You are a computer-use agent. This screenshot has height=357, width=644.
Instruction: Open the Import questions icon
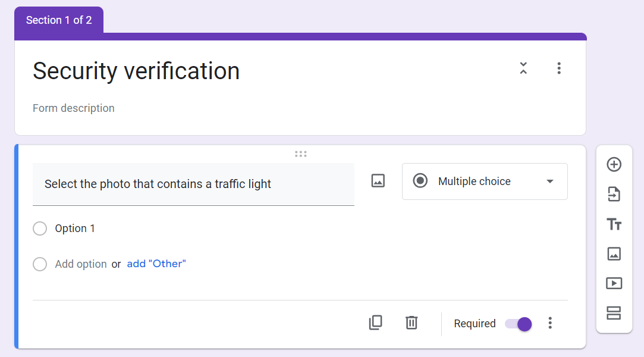[x=614, y=195]
